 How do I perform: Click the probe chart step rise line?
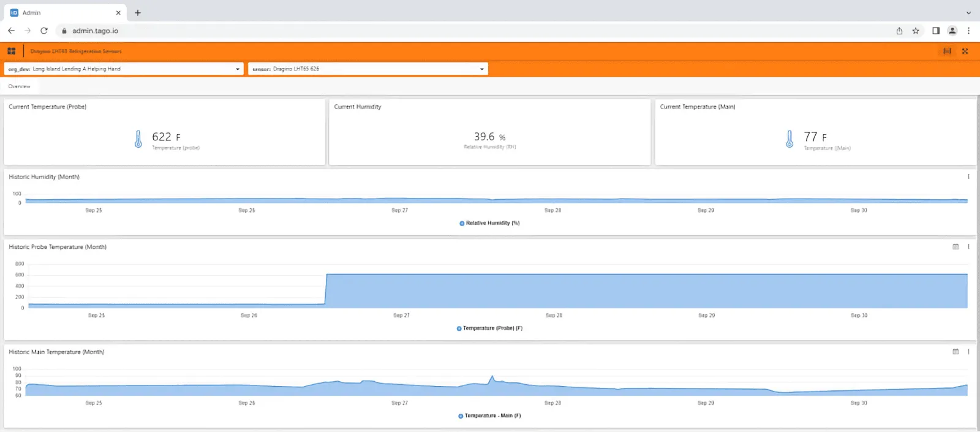pyautogui.click(x=326, y=289)
